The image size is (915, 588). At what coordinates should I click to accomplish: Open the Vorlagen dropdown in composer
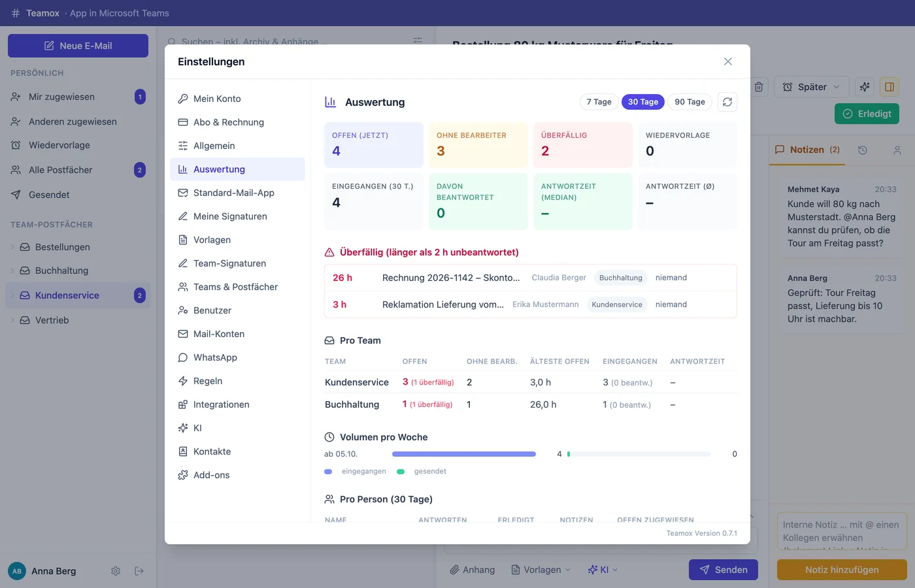541,570
